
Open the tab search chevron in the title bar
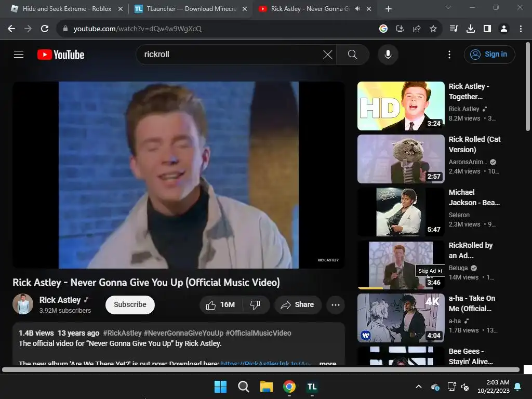pos(448,7)
